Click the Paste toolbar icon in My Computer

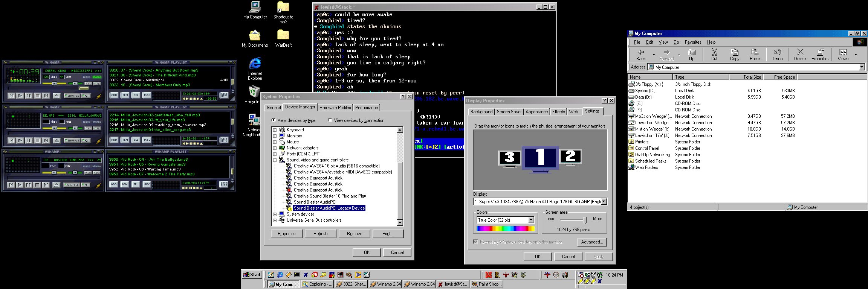point(755,55)
